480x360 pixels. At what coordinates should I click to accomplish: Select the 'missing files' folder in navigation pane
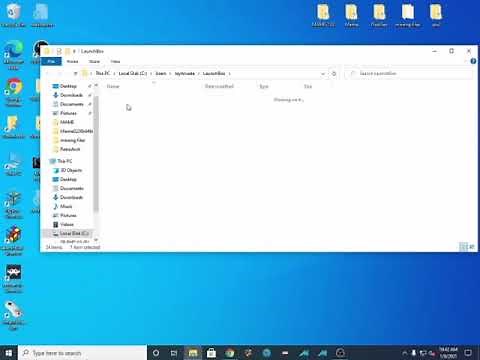(x=72, y=140)
